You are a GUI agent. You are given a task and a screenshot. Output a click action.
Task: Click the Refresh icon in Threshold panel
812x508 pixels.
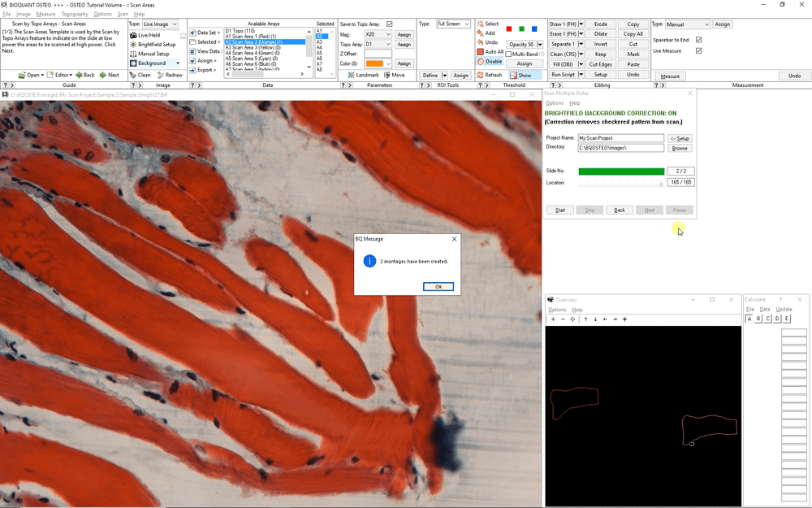pyautogui.click(x=480, y=75)
